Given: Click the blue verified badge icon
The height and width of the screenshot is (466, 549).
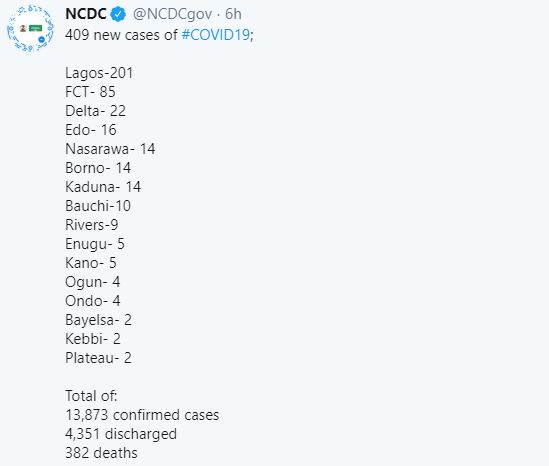Looking at the screenshot, I should click(118, 14).
